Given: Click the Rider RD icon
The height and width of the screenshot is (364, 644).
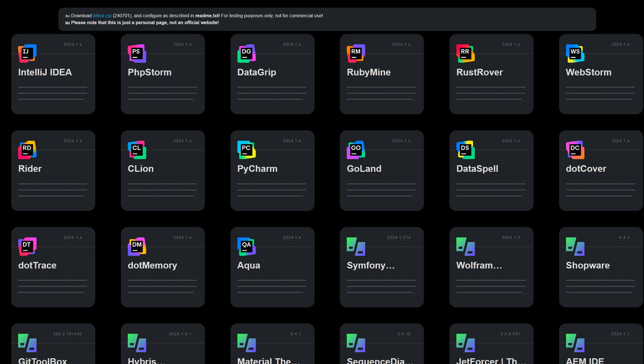Looking at the screenshot, I should pos(27,150).
